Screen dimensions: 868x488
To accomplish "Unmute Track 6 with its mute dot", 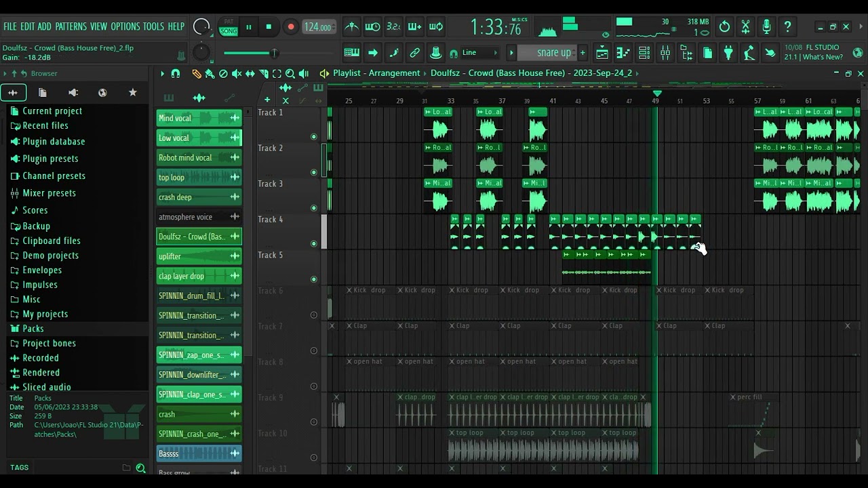I will 313,314.
